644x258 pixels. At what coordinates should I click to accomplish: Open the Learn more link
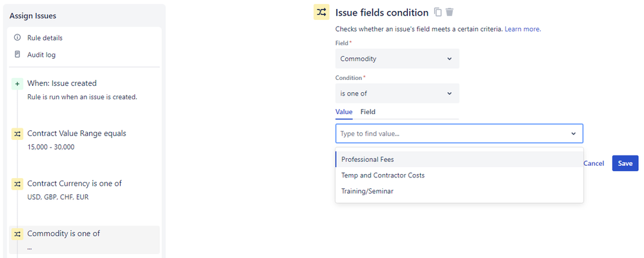point(522,29)
